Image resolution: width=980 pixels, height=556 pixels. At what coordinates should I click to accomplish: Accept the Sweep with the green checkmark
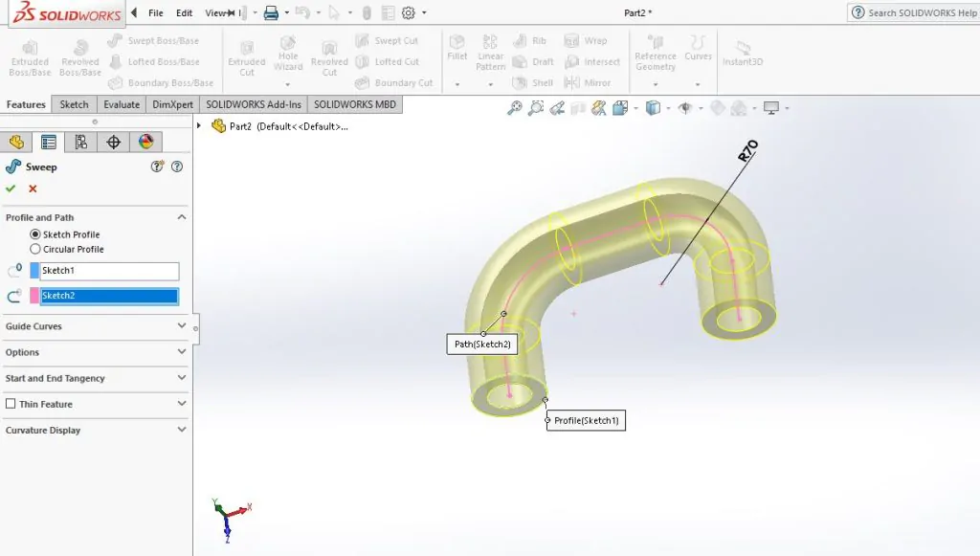[x=10, y=189]
